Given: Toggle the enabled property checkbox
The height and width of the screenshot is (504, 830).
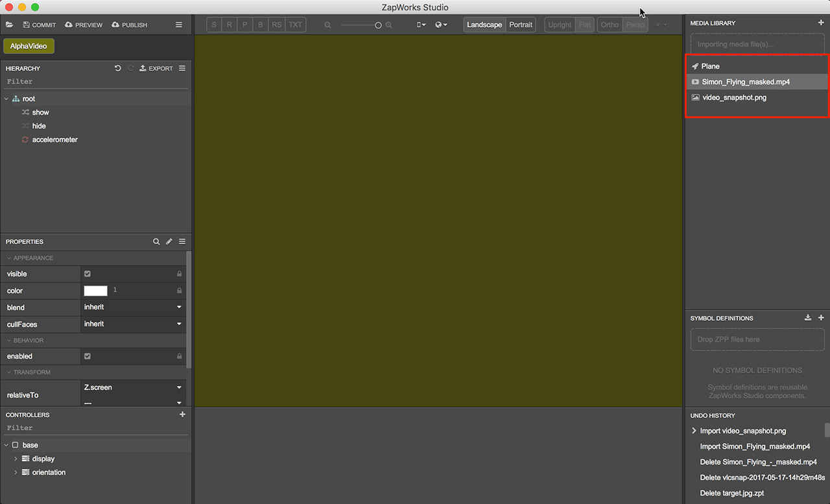Looking at the screenshot, I should 88,356.
